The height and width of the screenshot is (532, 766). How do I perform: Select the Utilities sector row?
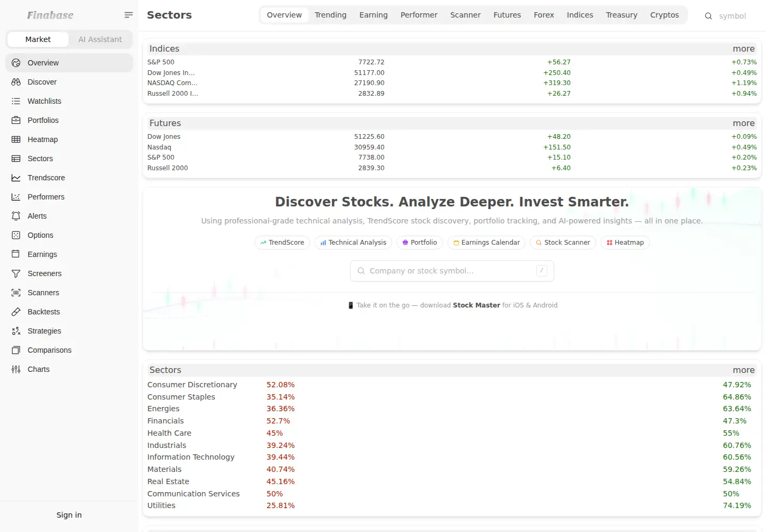[x=452, y=505]
